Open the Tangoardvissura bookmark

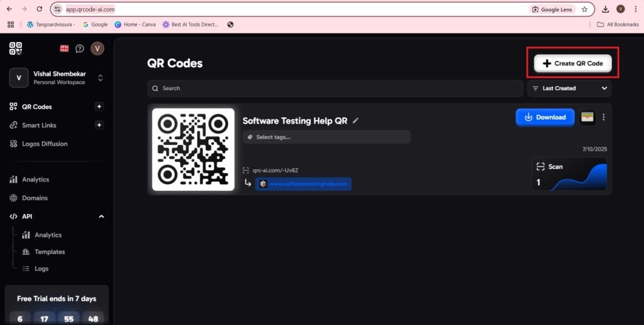click(x=50, y=25)
